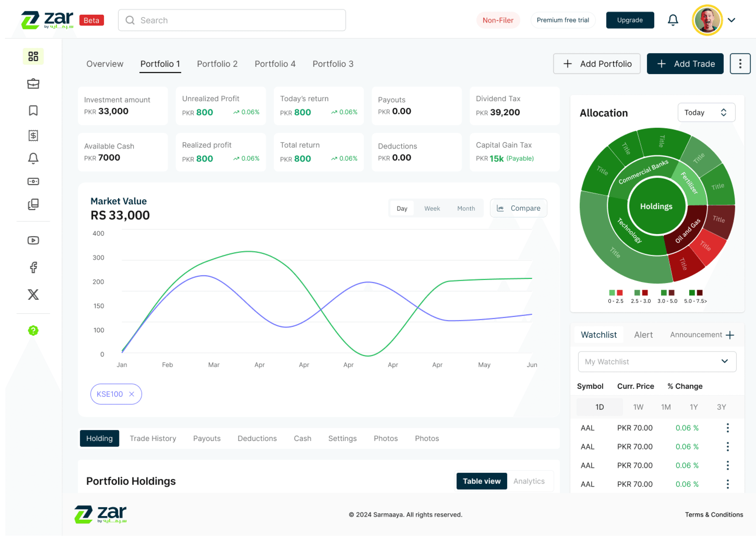Click the Add Trade button
The image size is (756, 538).
pyautogui.click(x=685, y=64)
